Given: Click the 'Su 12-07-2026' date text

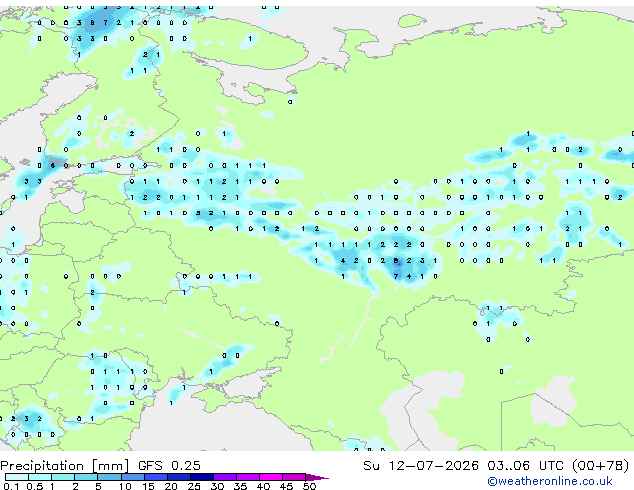Looking at the screenshot, I should pos(421,466).
